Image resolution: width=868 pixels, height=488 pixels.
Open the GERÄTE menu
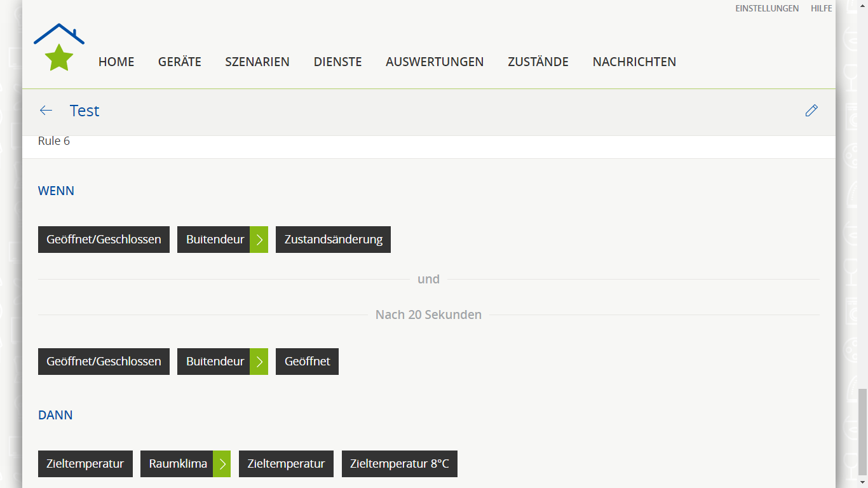(180, 62)
